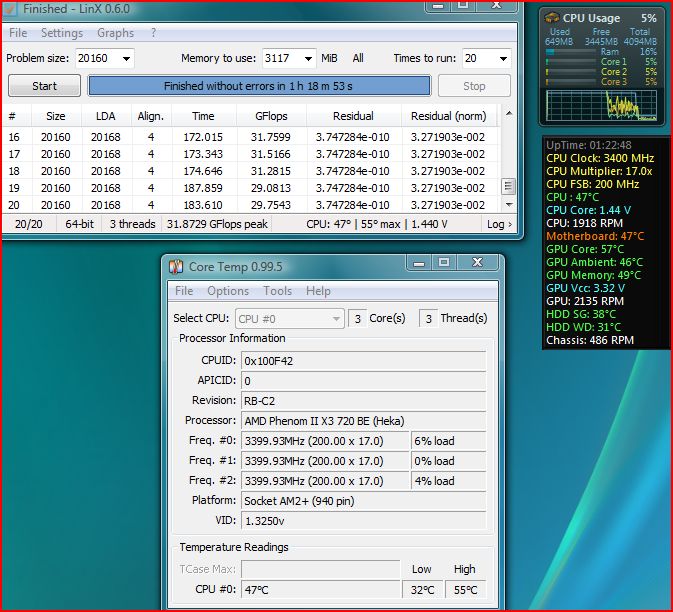Expand the Times to run dropdown
673x612 pixels.
[x=503, y=58]
